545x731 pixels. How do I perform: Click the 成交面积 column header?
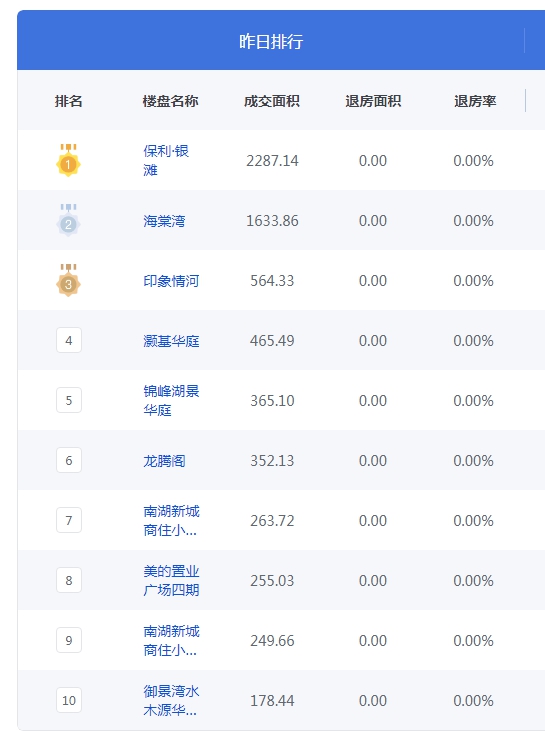pos(272,101)
